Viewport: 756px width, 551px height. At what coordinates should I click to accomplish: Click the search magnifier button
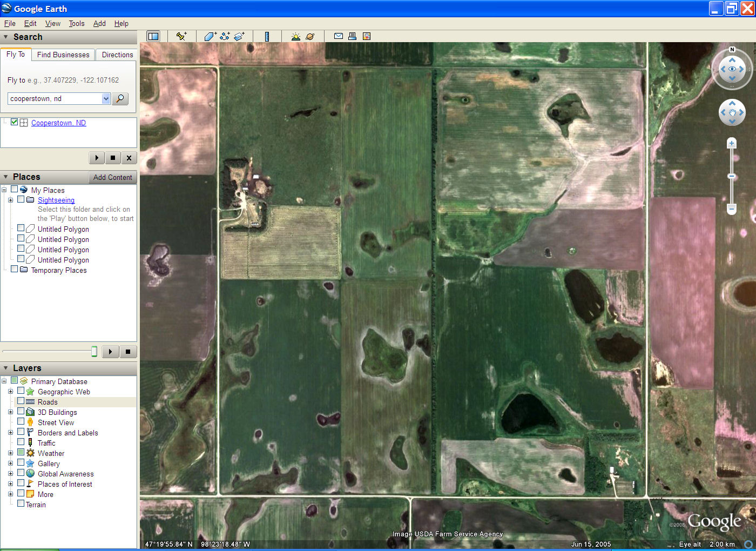coord(120,98)
